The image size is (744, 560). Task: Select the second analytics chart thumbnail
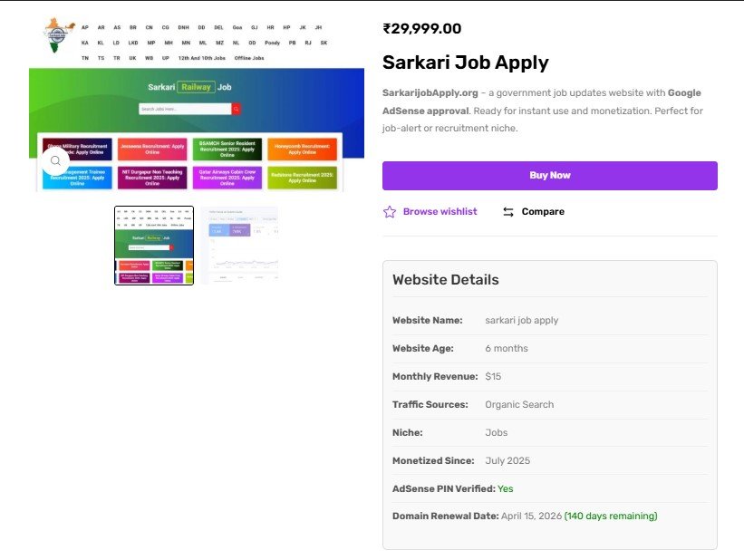[x=240, y=246]
